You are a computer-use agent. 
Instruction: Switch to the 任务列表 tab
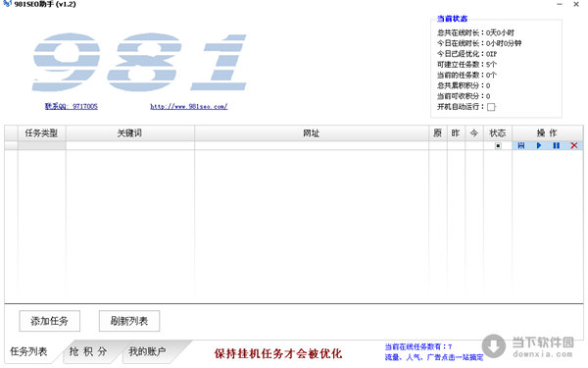coord(28,351)
